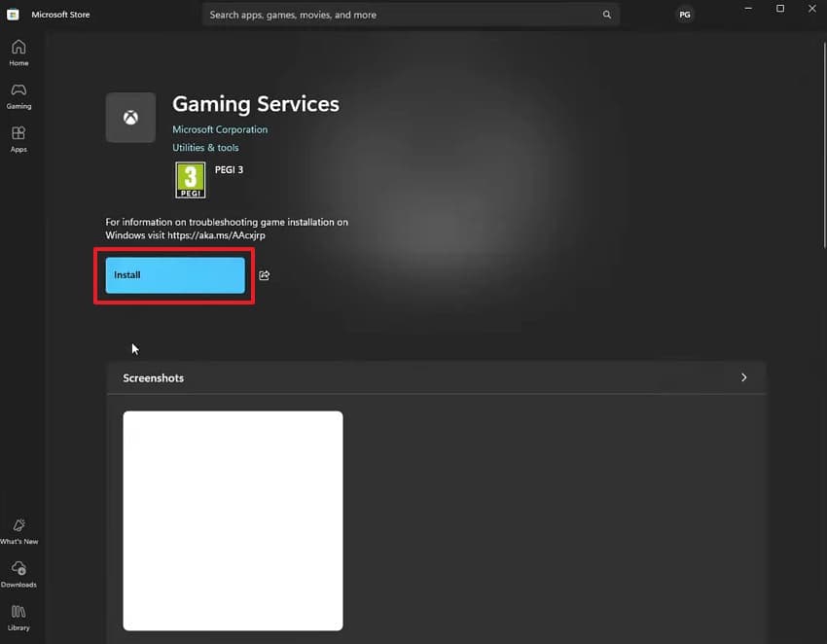Open the Library in sidebar
Image resolution: width=827 pixels, height=644 pixels.
18,618
